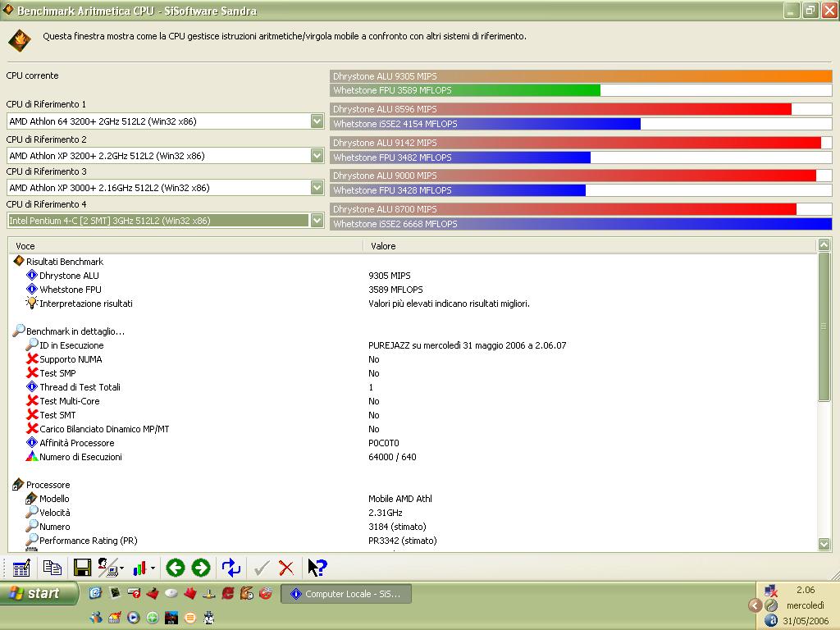
Task: Open the CPU di Riferimento 4 dropdown
Action: pos(317,220)
